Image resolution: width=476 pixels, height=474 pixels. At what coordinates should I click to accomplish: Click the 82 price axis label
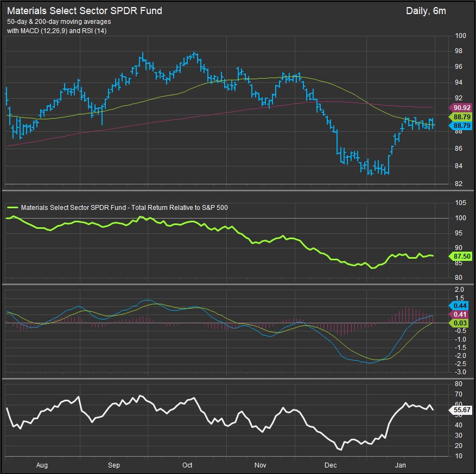pos(459,184)
